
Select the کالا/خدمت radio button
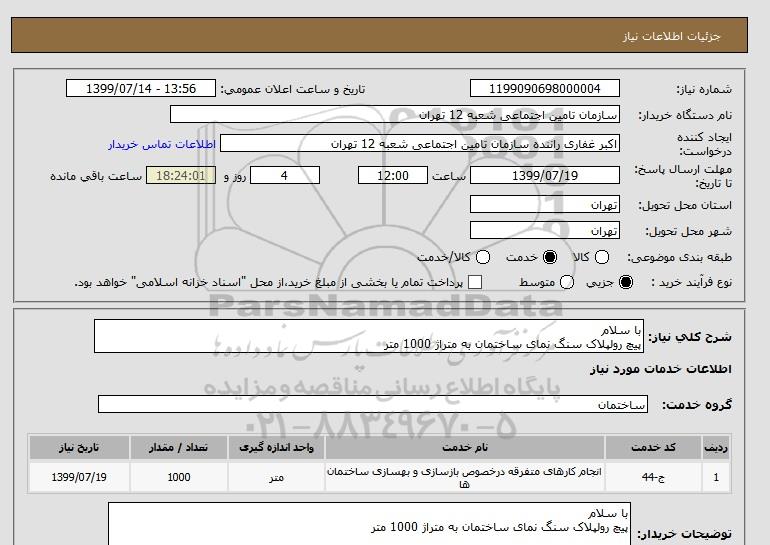pyautogui.click(x=483, y=257)
